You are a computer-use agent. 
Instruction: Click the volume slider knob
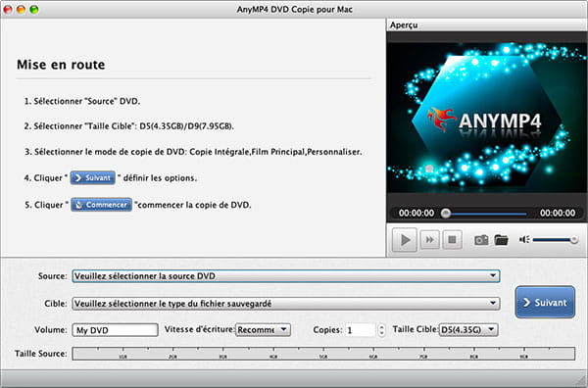(573, 240)
